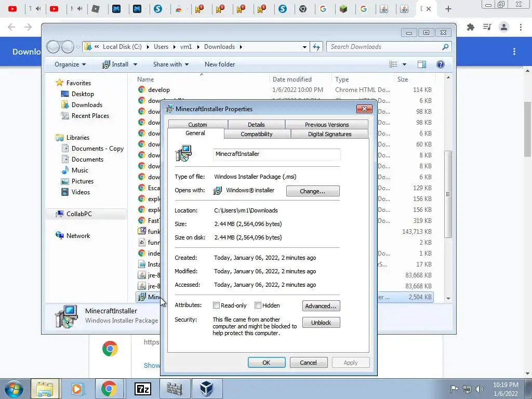Screen dimensions: 532x399
Task: Select the General tab
Action: 195,134
